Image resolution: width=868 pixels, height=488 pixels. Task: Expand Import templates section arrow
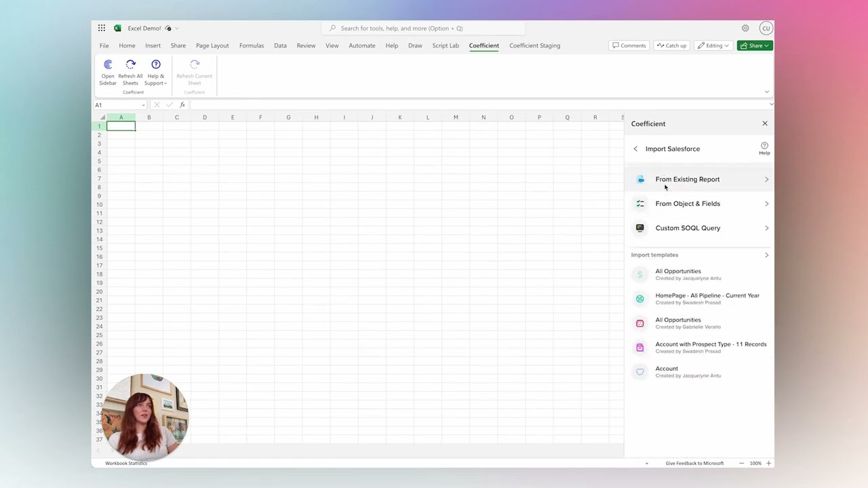(x=767, y=255)
